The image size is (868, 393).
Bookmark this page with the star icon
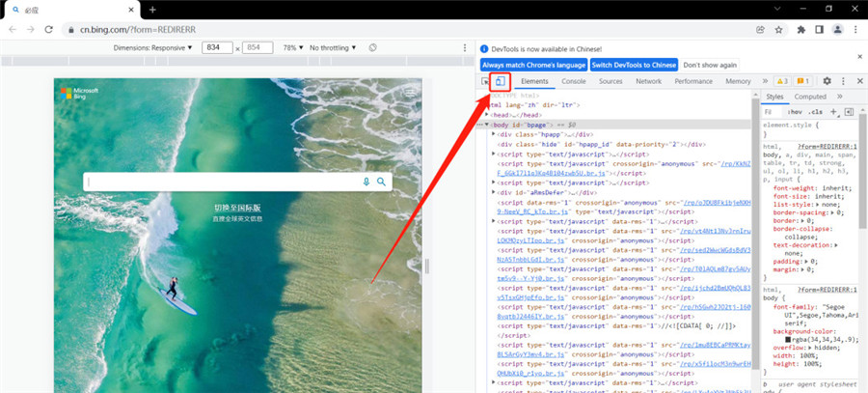[779, 30]
